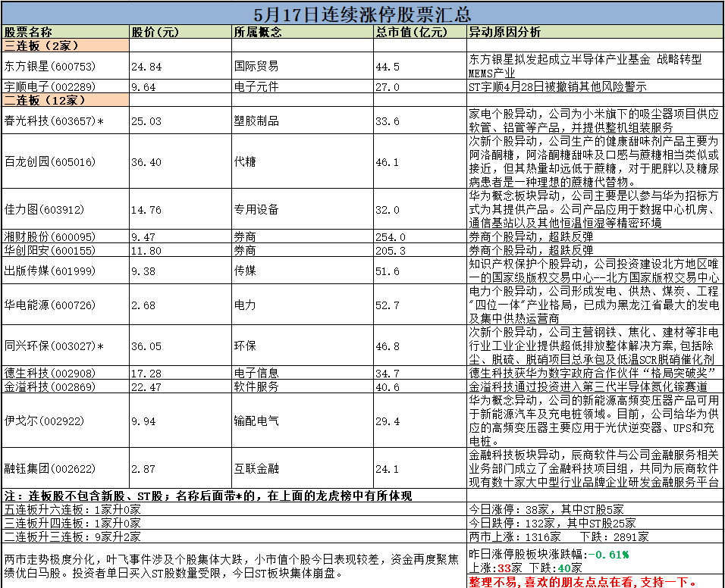The width and height of the screenshot is (725, 588).
Task: Select stock name 东方银星(600753)
Action: 50,66
